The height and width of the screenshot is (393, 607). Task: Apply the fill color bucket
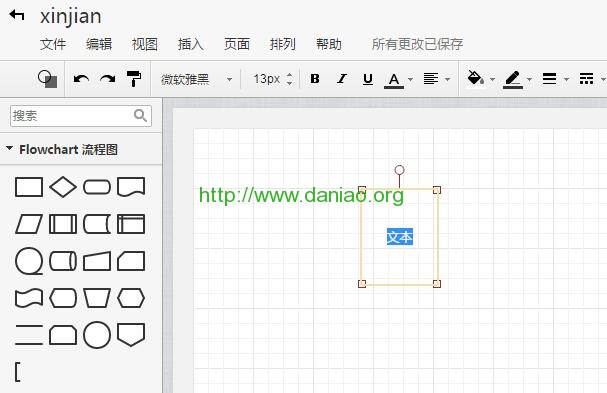tap(476, 79)
